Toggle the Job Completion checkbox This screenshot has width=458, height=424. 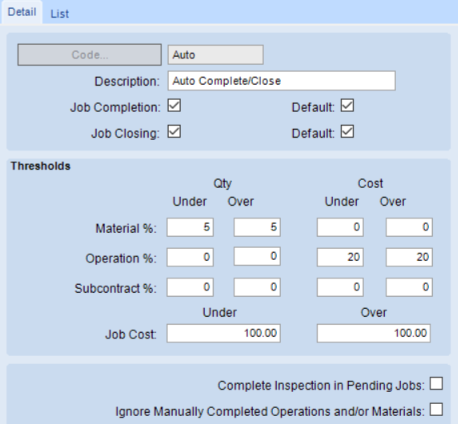coord(174,106)
